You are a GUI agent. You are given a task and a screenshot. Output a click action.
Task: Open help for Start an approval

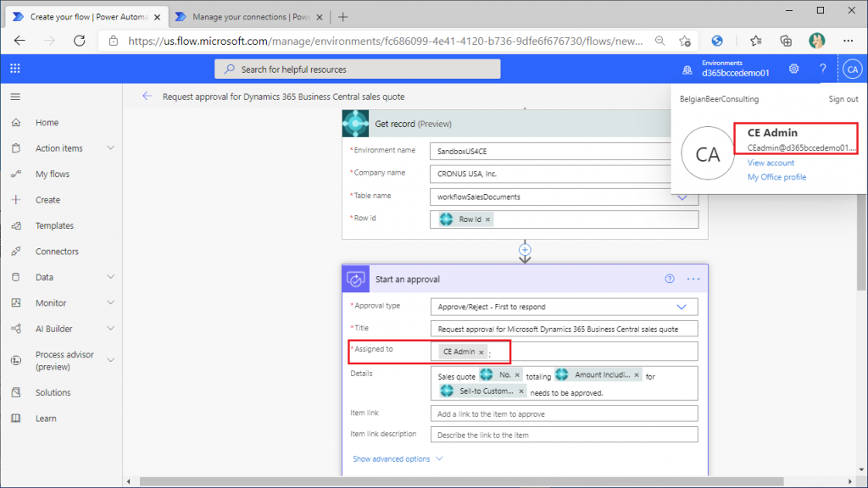(670, 279)
